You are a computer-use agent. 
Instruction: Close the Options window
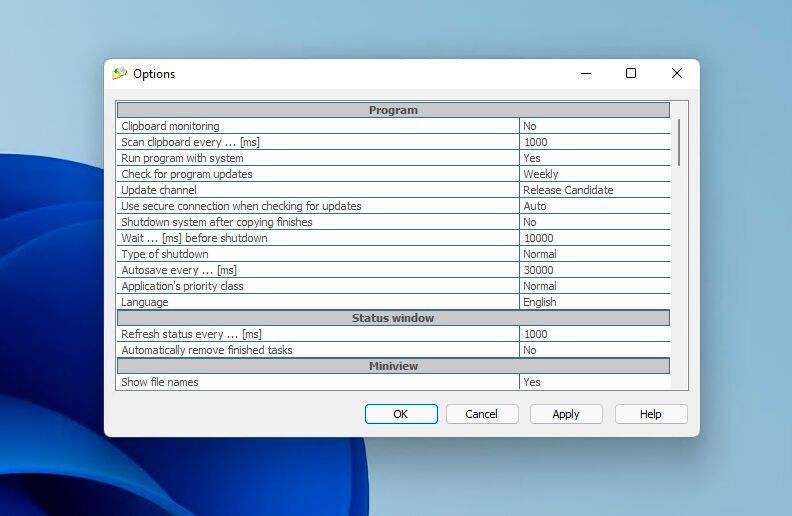pos(677,74)
